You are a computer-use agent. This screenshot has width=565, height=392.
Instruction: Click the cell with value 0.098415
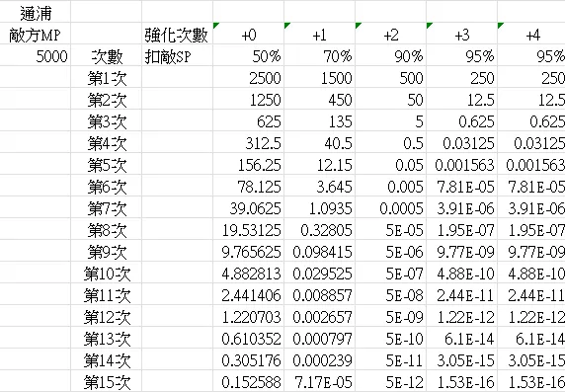(x=320, y=251)
